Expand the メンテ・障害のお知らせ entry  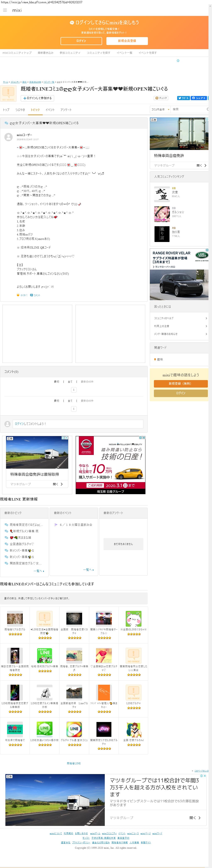(x=180, y=334)
